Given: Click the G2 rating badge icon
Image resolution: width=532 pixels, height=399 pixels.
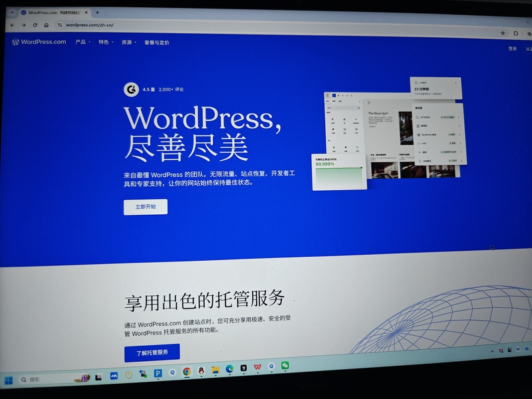Looking at the screenshot, I should click(x=131, y=89).
